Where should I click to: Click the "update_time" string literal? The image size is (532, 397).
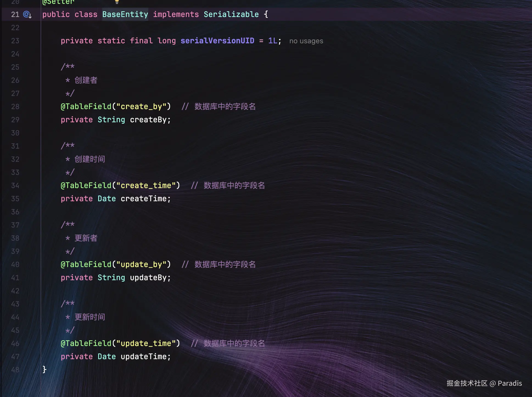coord(146,344)
